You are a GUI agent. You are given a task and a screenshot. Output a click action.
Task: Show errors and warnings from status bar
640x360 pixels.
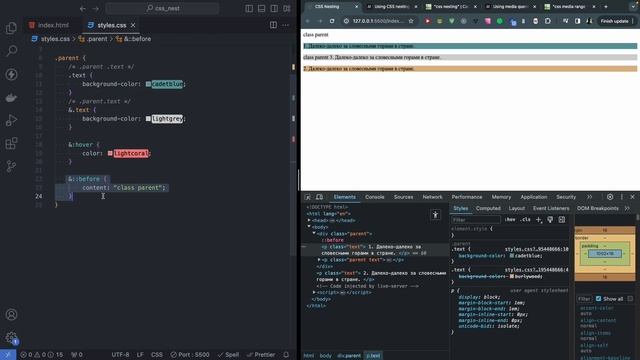[x=42, y=355]
